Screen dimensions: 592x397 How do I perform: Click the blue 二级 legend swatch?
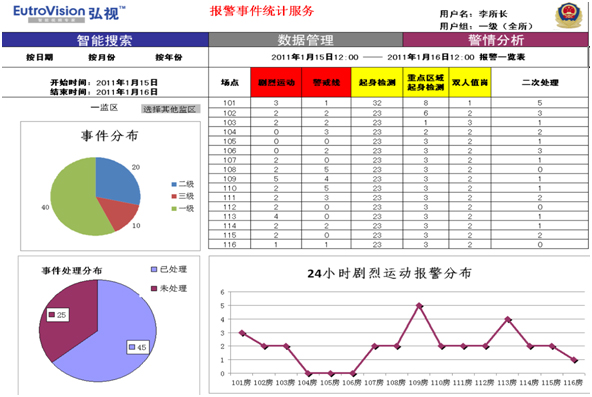[174, 184]
